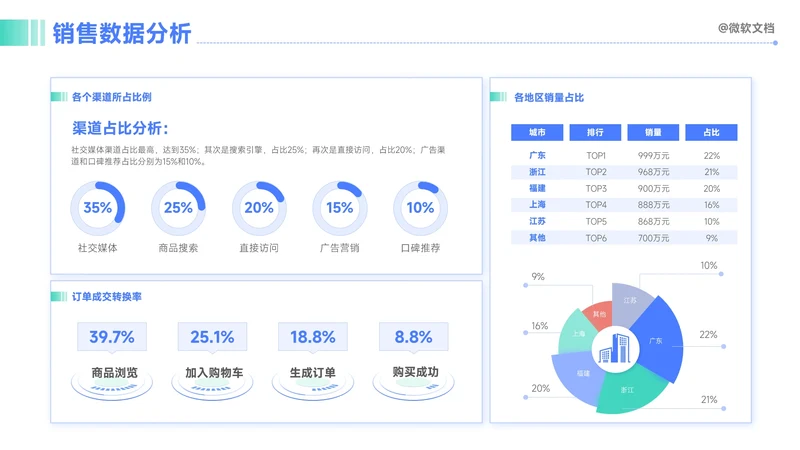This screenshot has width=800, height=450.
Task: Select the 35% social media donut chart
Action: point(98,208)
